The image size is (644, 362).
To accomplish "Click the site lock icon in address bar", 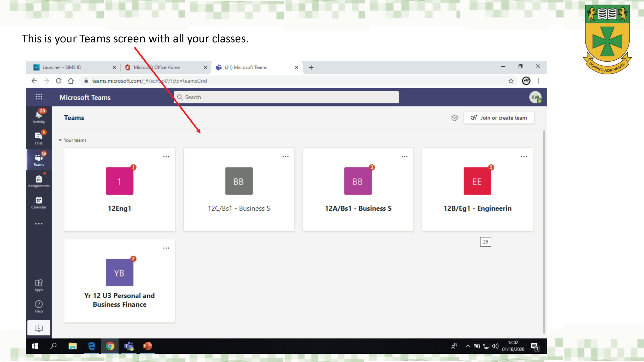I will 86,81.
